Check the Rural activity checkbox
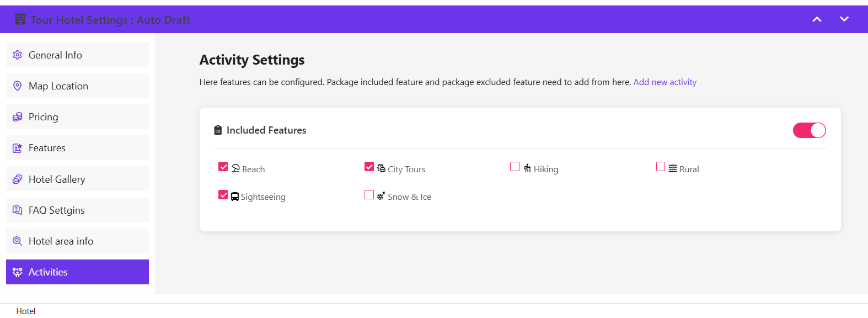The image size is (868, 318). click(x=661, y=167)
